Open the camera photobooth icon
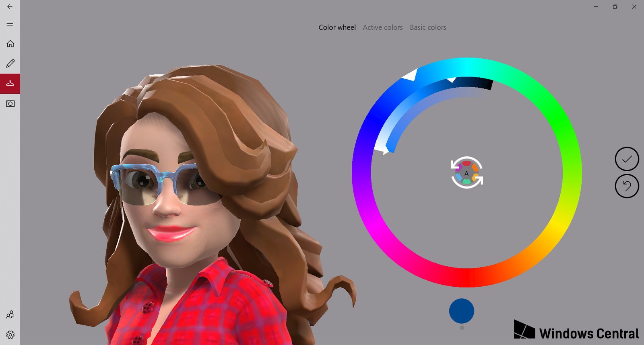 click(10, 104)
